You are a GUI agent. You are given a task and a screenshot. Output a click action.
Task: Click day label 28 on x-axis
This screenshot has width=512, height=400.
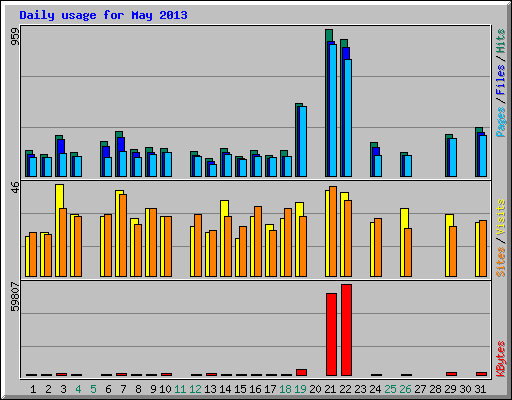pyautogui.click(x=435, y=389)
